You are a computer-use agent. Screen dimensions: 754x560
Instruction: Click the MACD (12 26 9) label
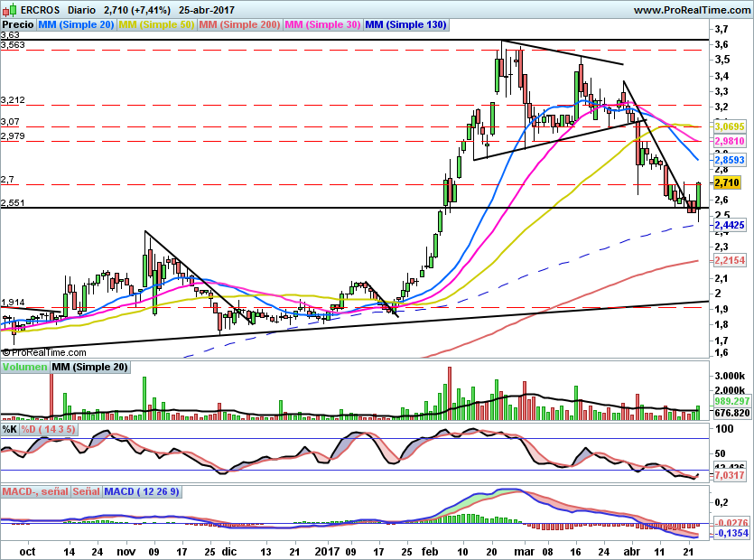[142, 491]
